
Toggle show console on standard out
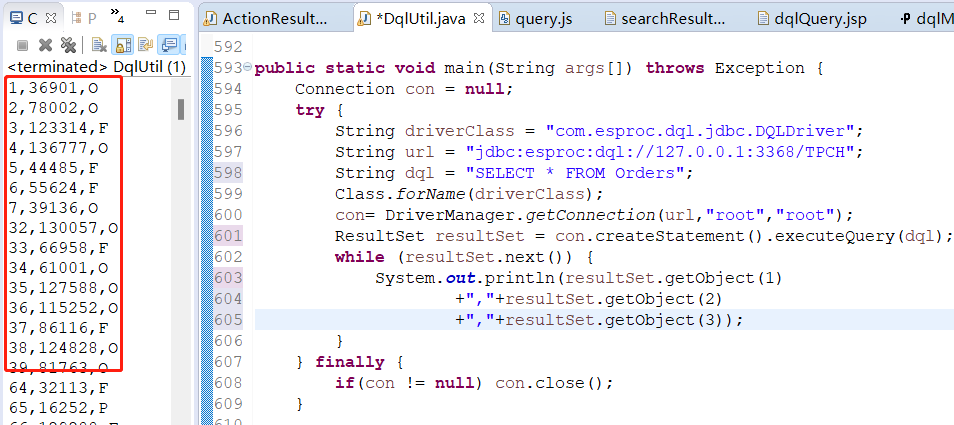168,46
